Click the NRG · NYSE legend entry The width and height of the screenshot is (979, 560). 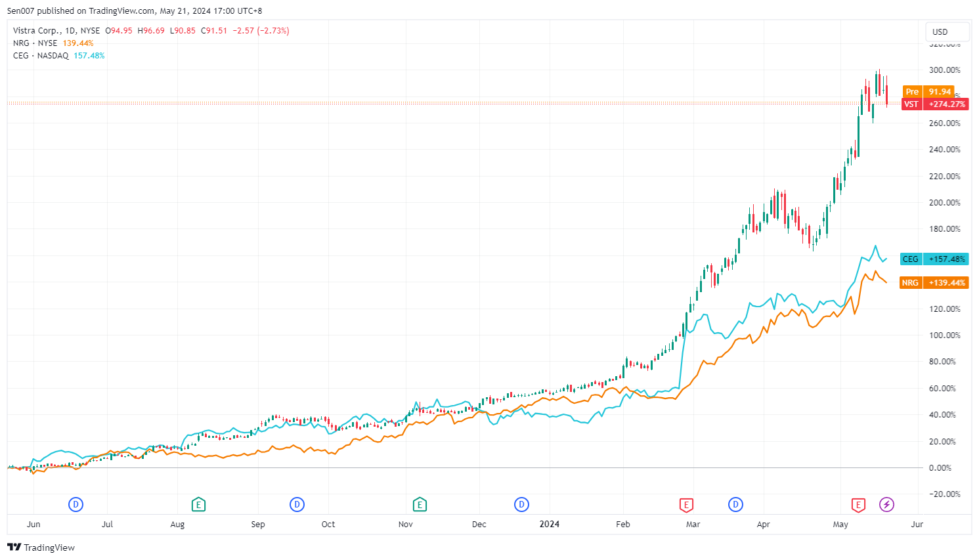point(35,43)
